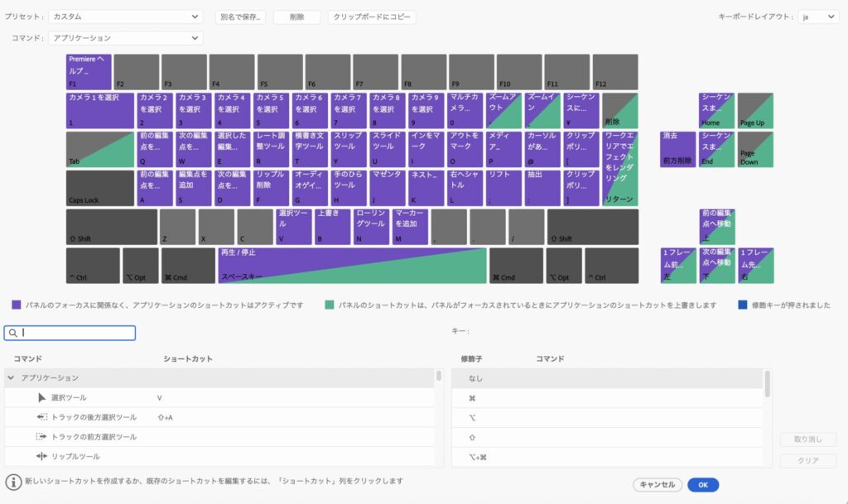Click the 修飾子 column header
Viewport: 848px width, 504px height.
click(x=471, y=358)
